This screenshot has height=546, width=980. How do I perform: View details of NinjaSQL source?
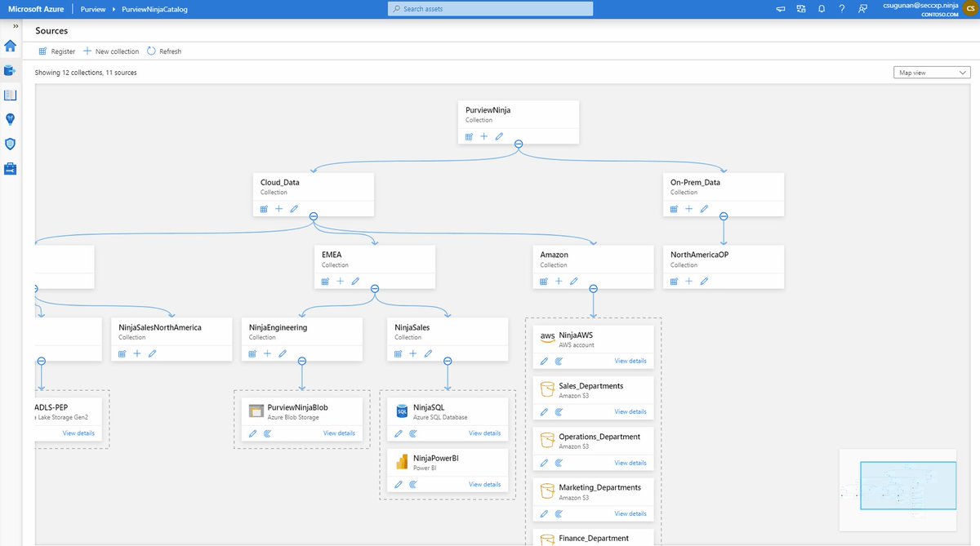[485, 433]
